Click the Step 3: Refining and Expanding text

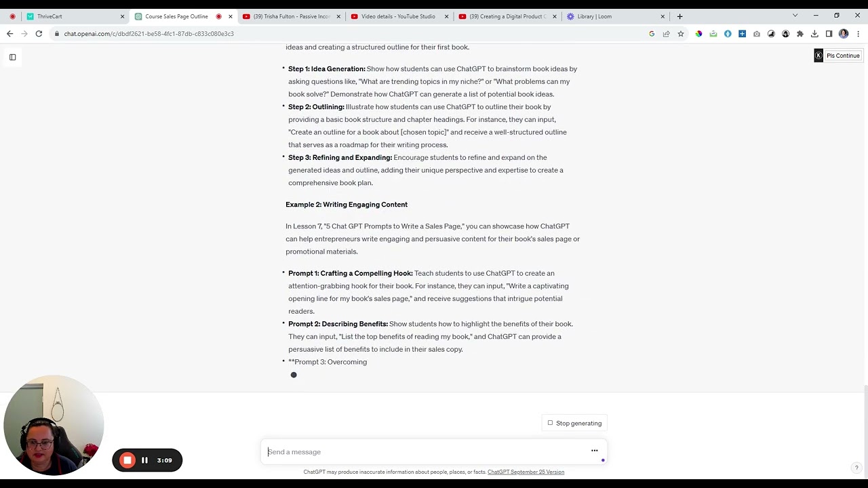pos(340,158)
